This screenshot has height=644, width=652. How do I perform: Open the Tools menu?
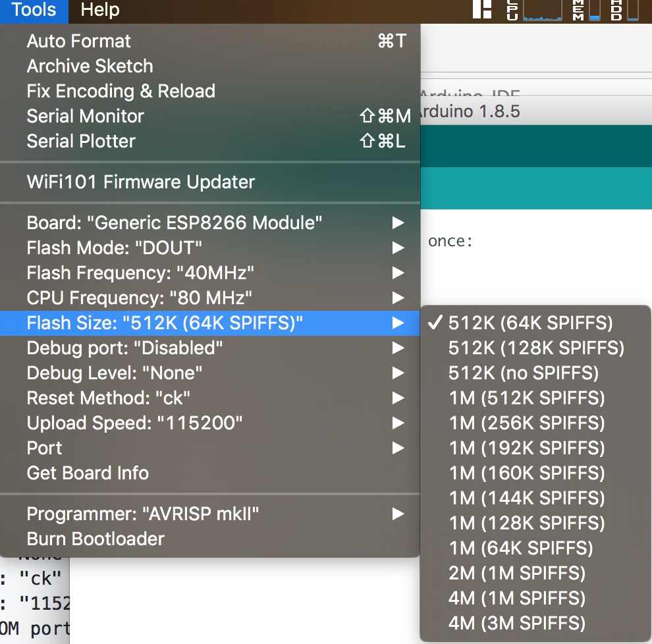pos(34,10)
